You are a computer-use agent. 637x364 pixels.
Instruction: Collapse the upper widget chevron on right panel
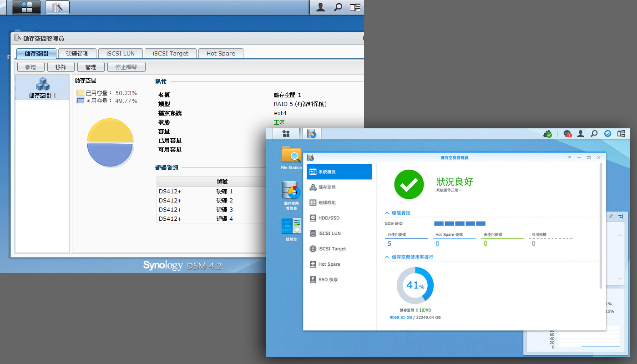(x=620, y=235)
